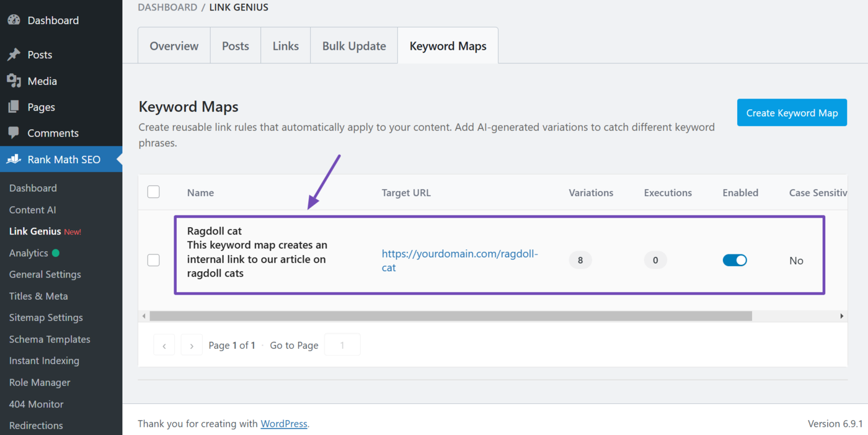The image size is (868, 435).
Task: Open Schema Templates submenu item
Action: click(x=50, y=339)
